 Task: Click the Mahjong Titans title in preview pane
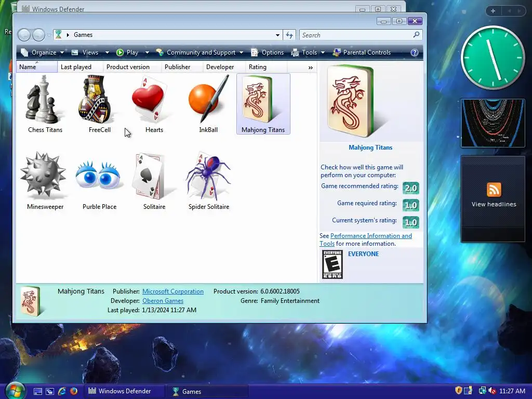pos(370,147)
